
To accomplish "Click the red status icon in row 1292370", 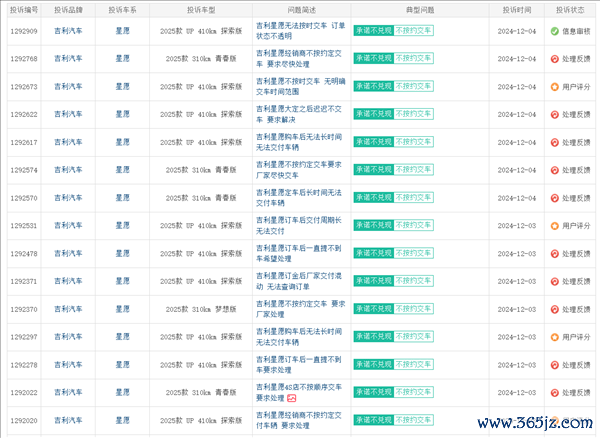I will (554, 309).
